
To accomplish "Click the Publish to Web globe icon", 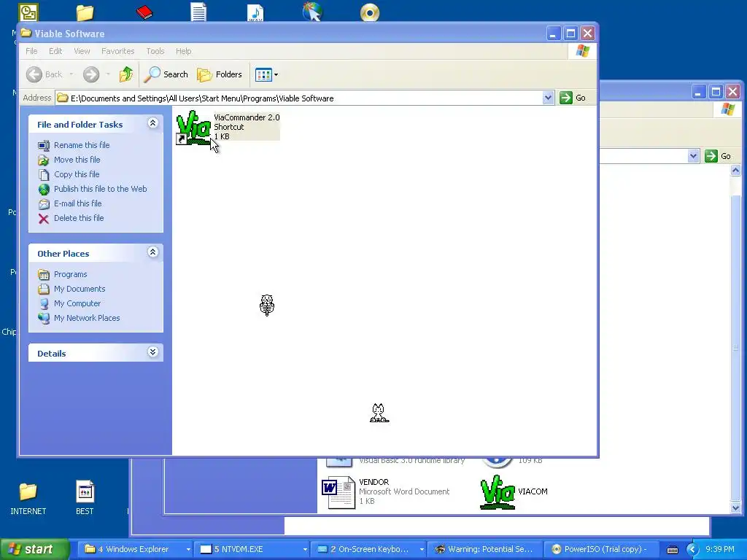I will click(44, 190).
